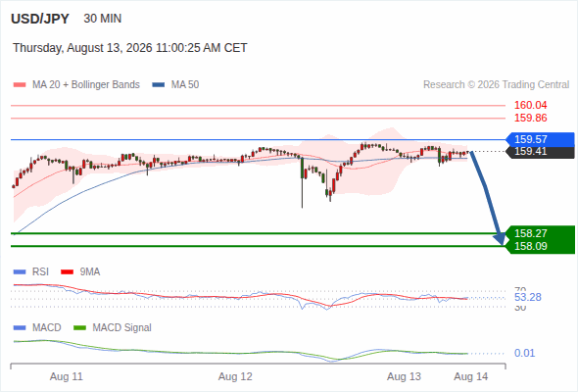The image size is (578, 392).
Task: Click the blue 159.57 pivot price tag
Action: pyautogui.click(x=540, y=139)
